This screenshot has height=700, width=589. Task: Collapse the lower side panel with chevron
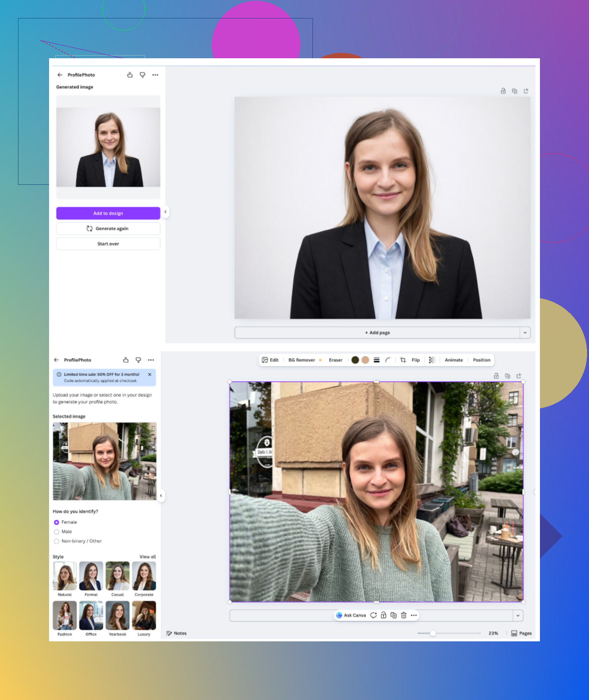tap(161, 496)
